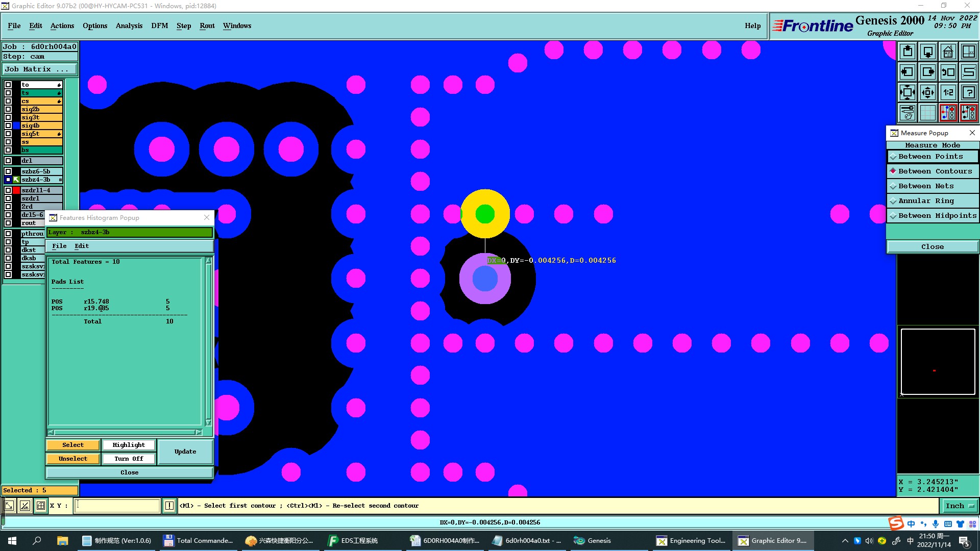Click the zoom in arrows icon

[928, 92]
